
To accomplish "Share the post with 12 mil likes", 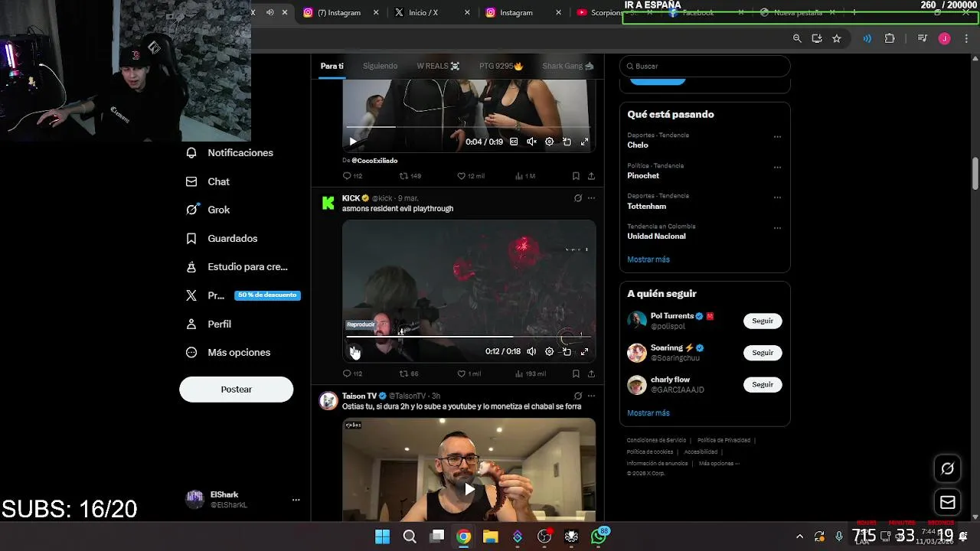I will click(591, 176).
